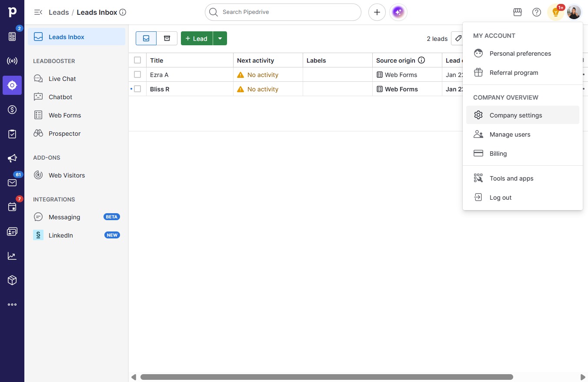Select the Leads target icon in sidebar
This screenshot has width=588, height=382.
tap(12, 85)
